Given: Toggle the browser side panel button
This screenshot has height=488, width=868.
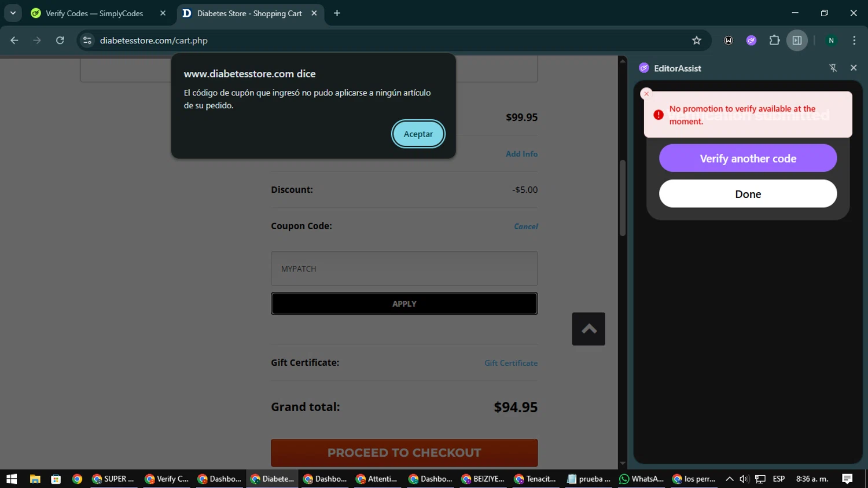Looking at the screenshot, I should tap(797, 41).
